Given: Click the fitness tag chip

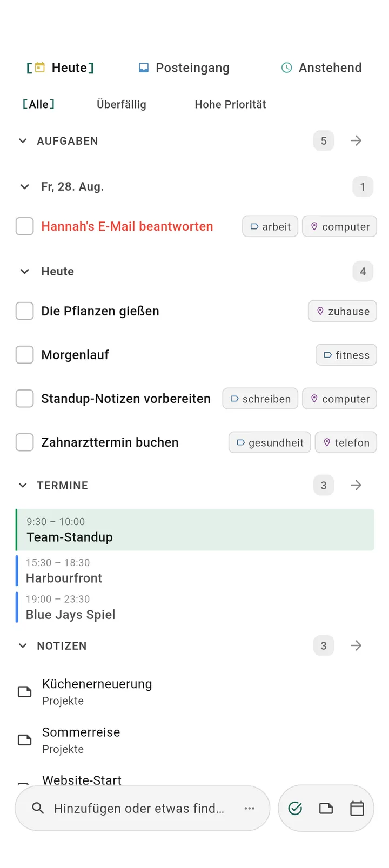Looking at the screenshot, I should (346, 355).
